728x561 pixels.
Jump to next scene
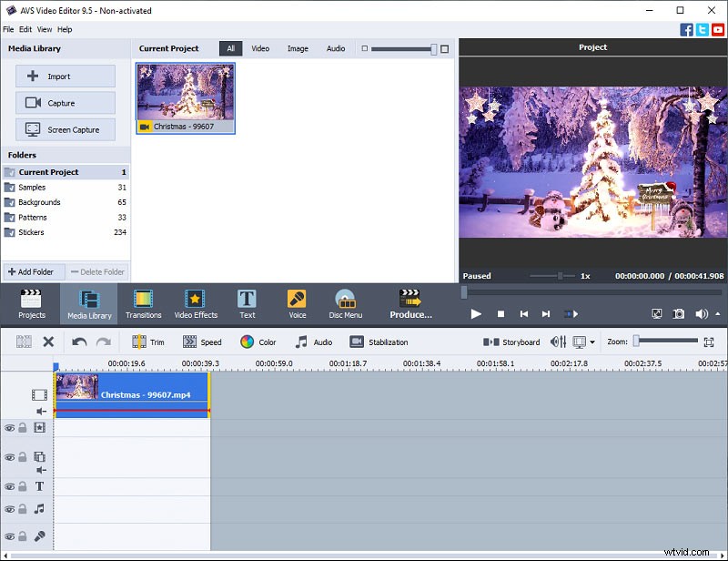571,314
